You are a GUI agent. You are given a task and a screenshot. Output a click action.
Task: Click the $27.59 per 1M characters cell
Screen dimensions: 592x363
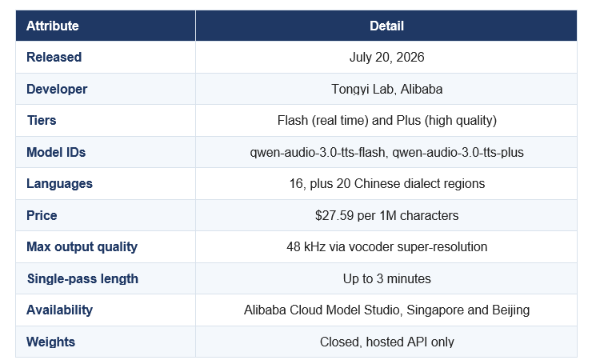386,215
